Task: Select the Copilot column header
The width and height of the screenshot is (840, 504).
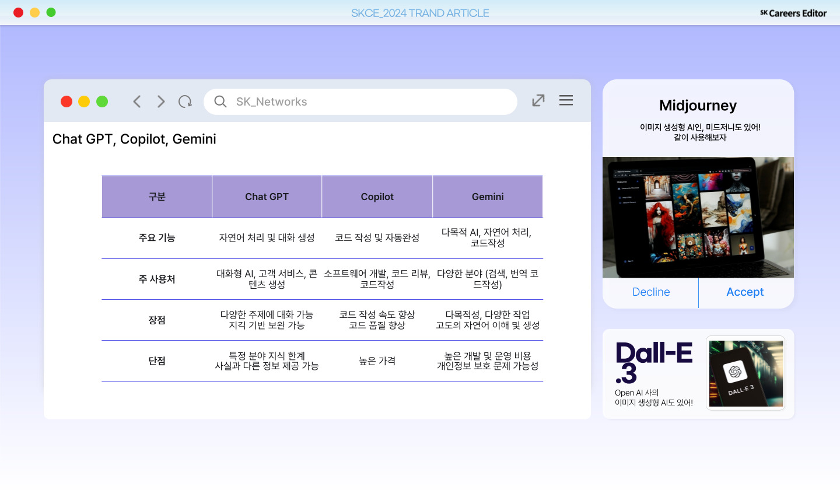Action: click(377, 197)
